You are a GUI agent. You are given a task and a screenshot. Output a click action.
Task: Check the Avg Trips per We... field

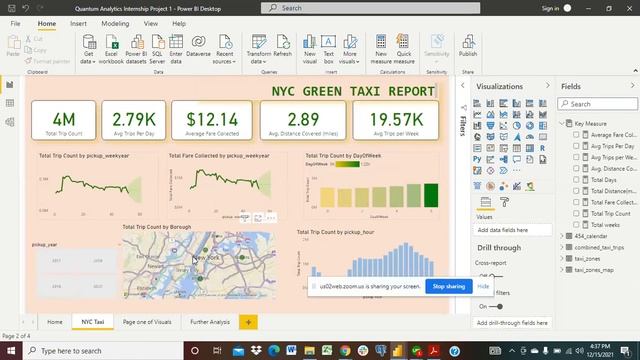point(576,157)
